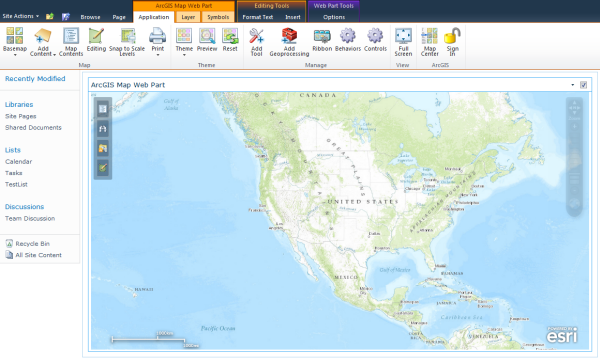The image size is (600, 363).
Task: Open the Recycle Bin
Action: click(x=28, y=244)
